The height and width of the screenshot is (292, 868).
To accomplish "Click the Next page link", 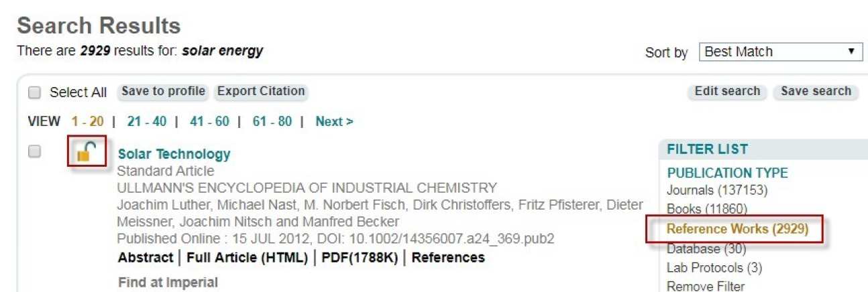I will 334,121.
